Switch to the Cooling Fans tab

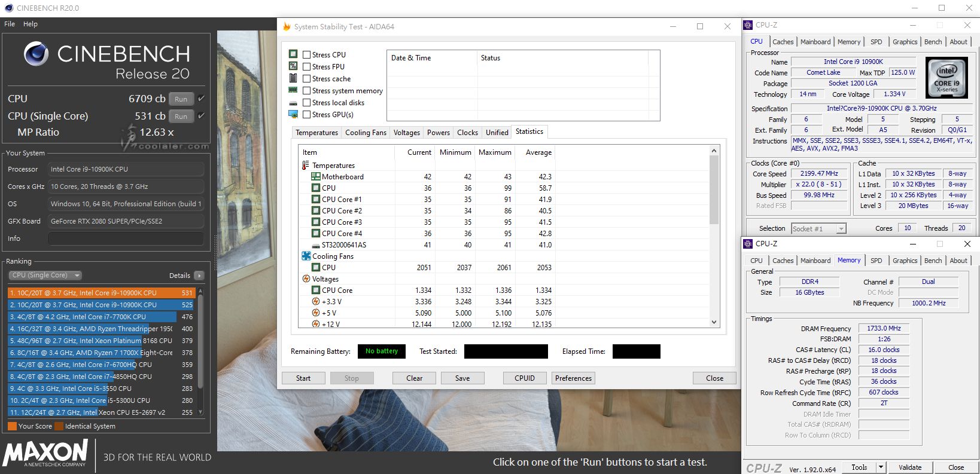366,133
